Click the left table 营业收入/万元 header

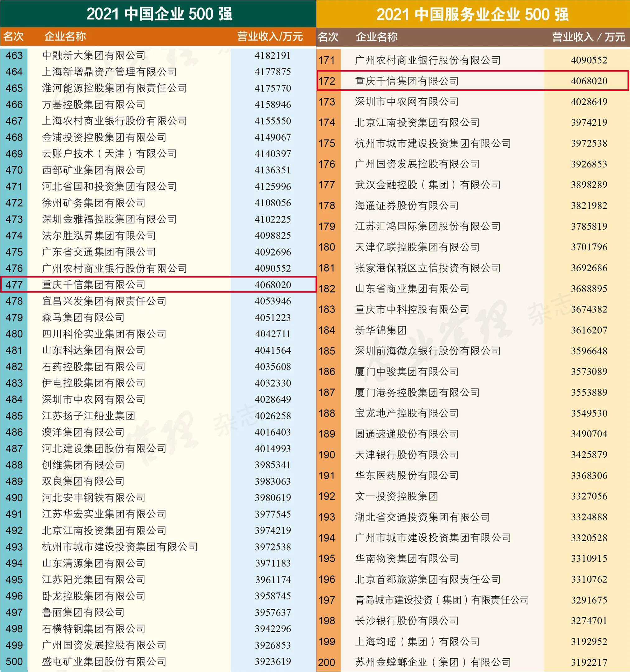pos(269,36)
